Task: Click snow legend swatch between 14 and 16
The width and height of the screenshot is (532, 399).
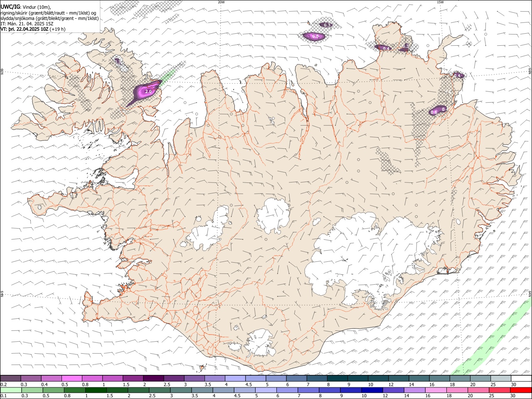Action: point(419,378)
